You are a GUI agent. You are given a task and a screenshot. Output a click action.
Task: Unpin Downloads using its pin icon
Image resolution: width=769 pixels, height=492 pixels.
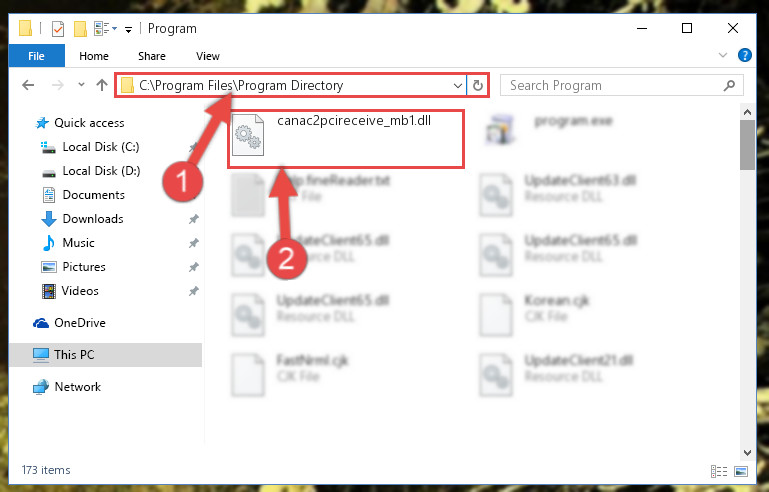(194, 219)
